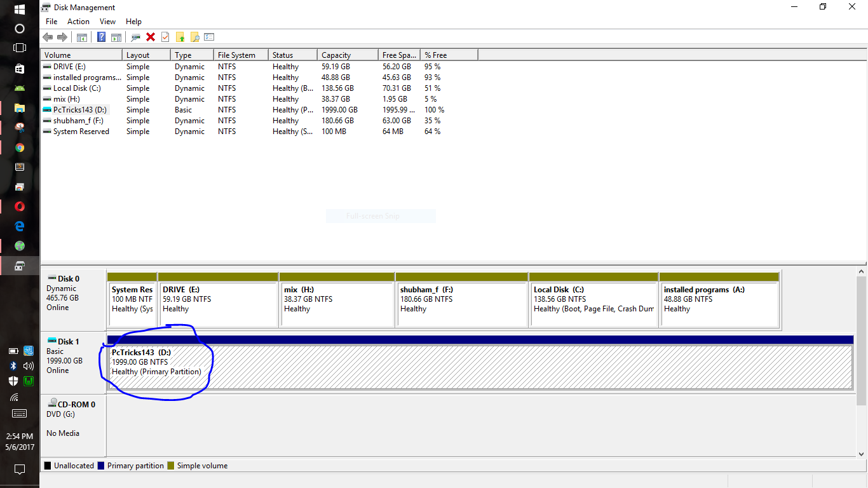Sort volumes by the Capacity column header

(x=347, y=55)
